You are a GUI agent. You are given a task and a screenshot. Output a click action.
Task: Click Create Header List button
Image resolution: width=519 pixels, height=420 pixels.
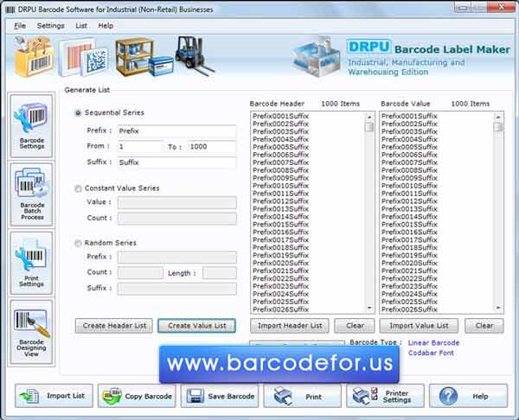click(x=114, y=326)
